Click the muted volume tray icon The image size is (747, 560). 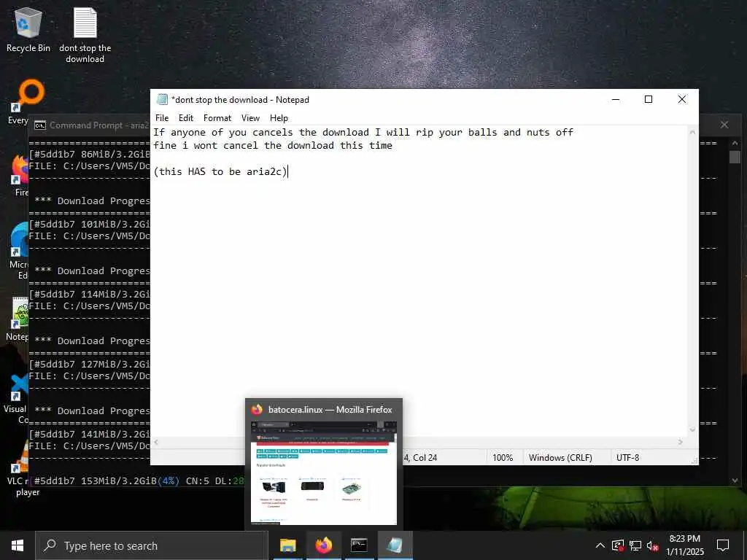(652, 545)
